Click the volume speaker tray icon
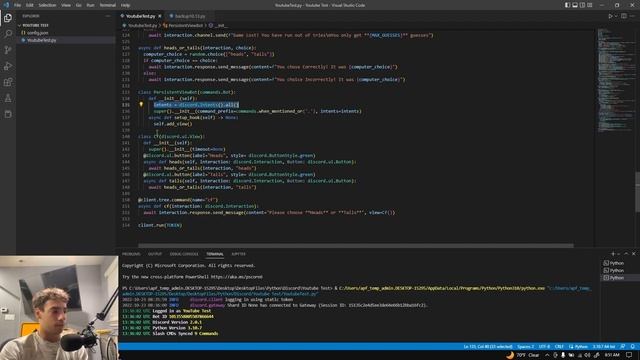The image size is (640, 360). 587,355
